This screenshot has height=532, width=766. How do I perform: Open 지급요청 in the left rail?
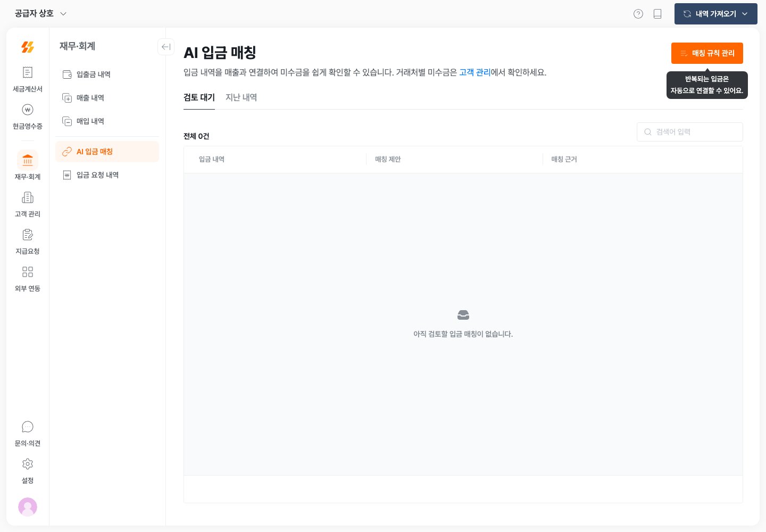pyautogui.click(x=28, y=241)
